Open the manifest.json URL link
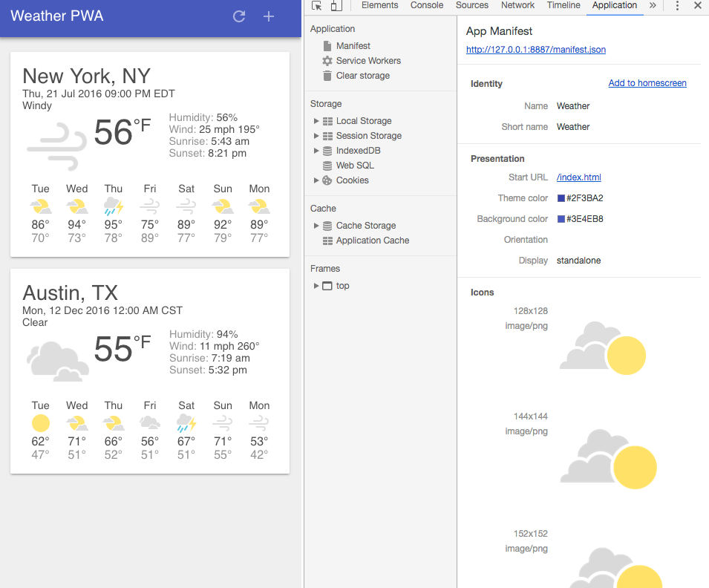 [x=536, y=49]
